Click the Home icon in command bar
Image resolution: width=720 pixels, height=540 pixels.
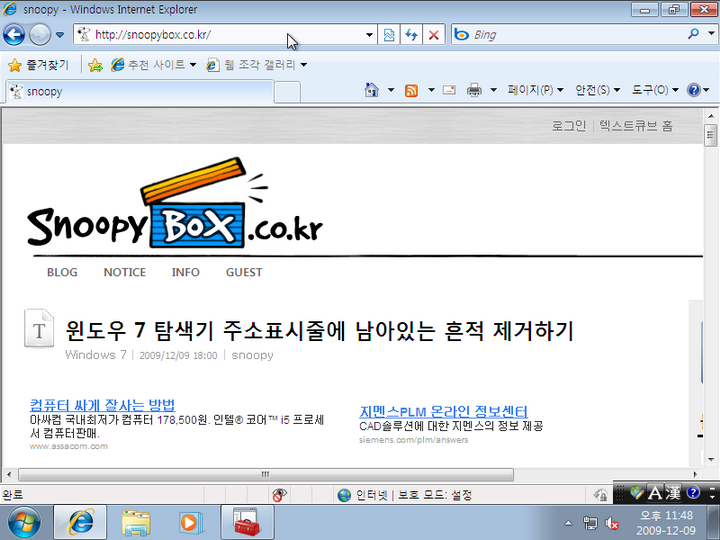point(371,90)
